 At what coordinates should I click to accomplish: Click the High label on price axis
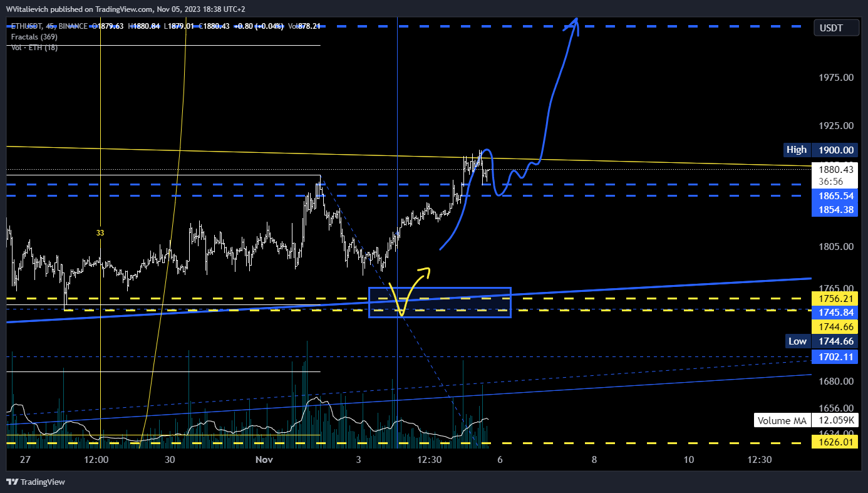point(797,150)
